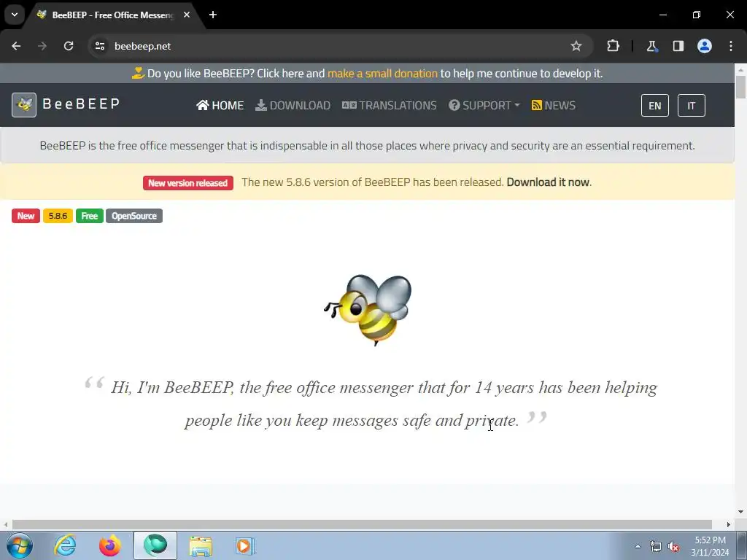The image size is (747, 560).
Task: Open the TRANSLATIONS menu item
Action: coord(390,105)
